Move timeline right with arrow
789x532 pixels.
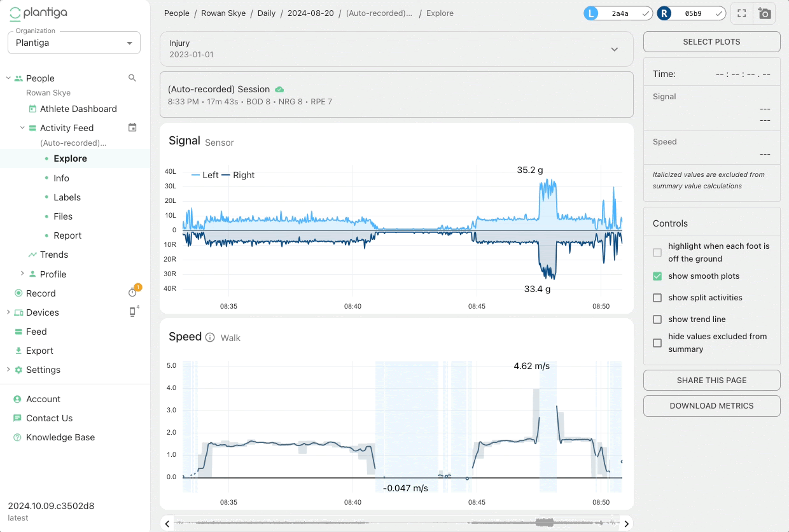click(626, 524)
